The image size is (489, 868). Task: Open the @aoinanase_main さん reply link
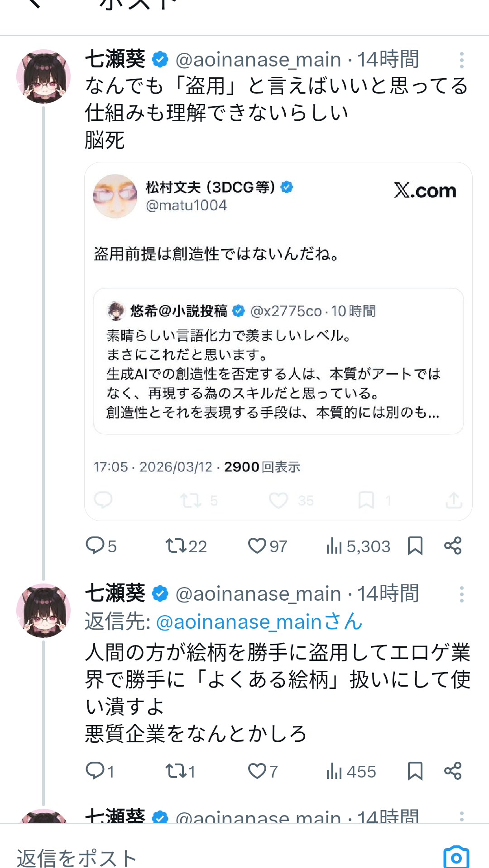tap(259, 621)
